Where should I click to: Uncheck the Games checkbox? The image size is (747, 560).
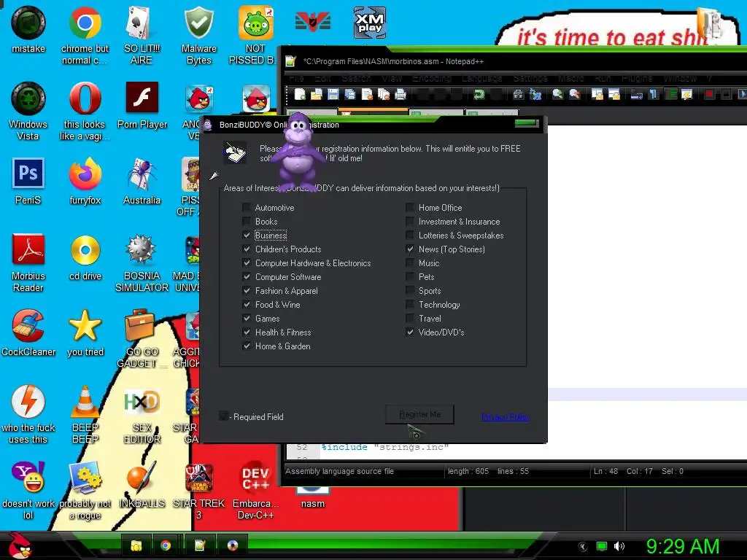(x=247, y=319)
